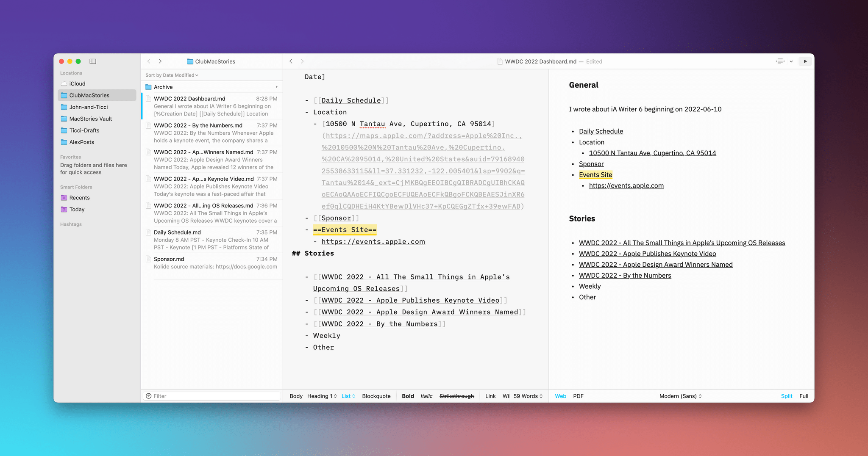The image size is (868, 456).
Task: Open the 59 Words statistics dropdown
Action: tap(528, 396)
